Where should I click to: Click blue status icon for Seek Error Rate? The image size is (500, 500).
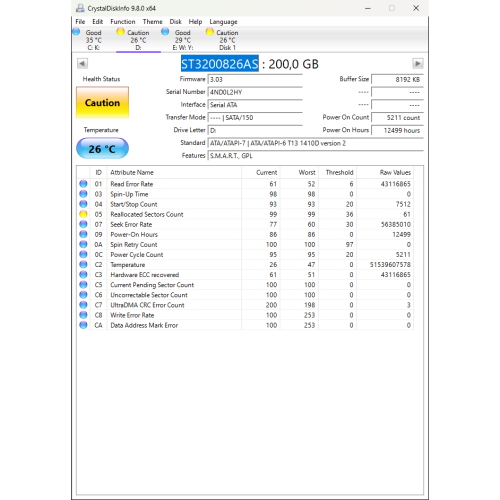tap(83, 224)
